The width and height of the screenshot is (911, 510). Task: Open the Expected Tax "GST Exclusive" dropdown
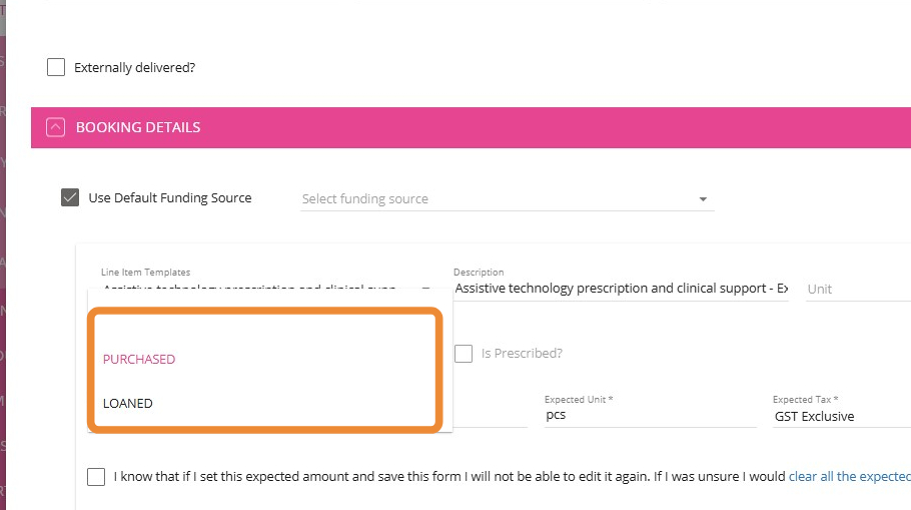(840, 416)
